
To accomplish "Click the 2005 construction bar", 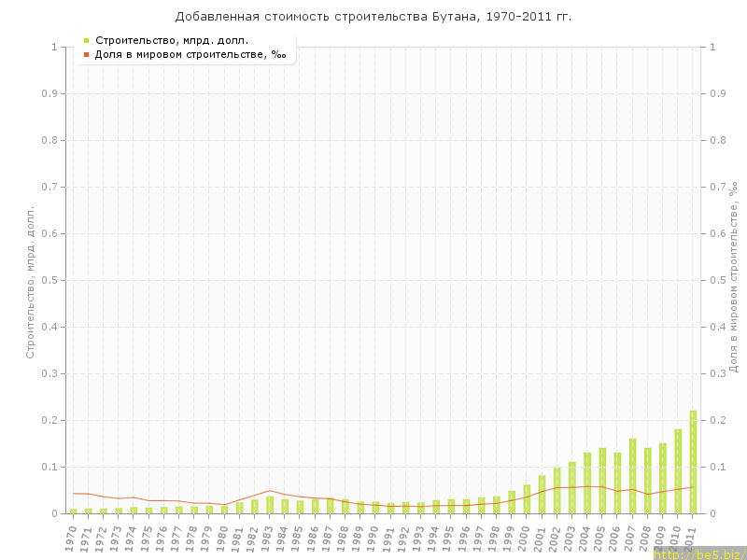I will (x=602, y=481).
